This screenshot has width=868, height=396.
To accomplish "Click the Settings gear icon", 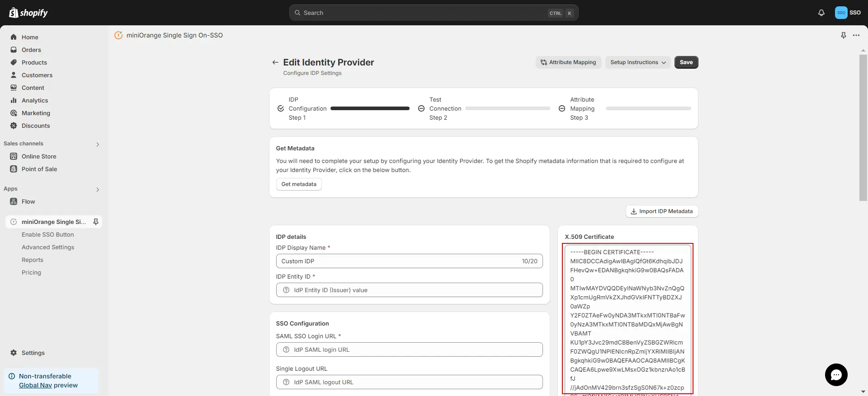I will [14, 353].
